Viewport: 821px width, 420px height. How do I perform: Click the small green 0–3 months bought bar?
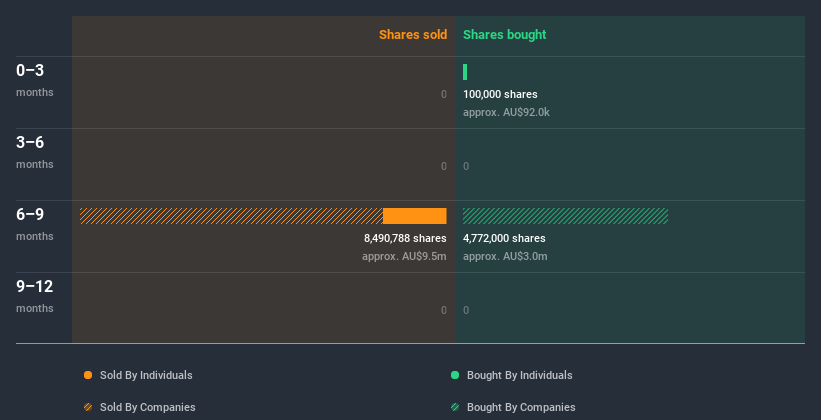pos(465,72)
